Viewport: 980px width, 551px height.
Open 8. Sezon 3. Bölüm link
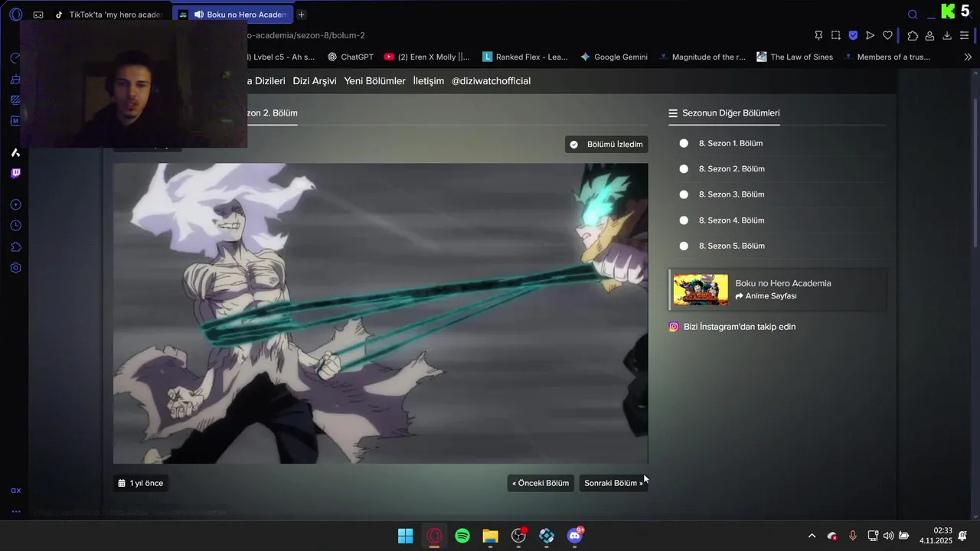click(x=732, y=194)
